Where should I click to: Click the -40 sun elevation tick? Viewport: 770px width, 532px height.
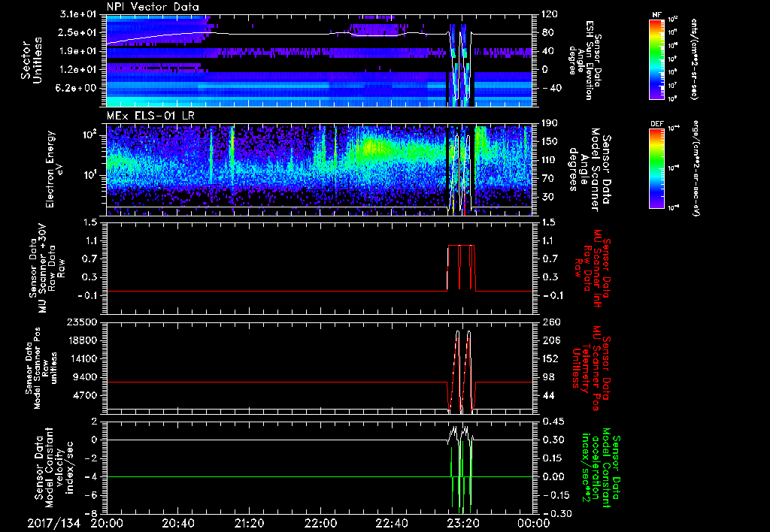(547, 89)
